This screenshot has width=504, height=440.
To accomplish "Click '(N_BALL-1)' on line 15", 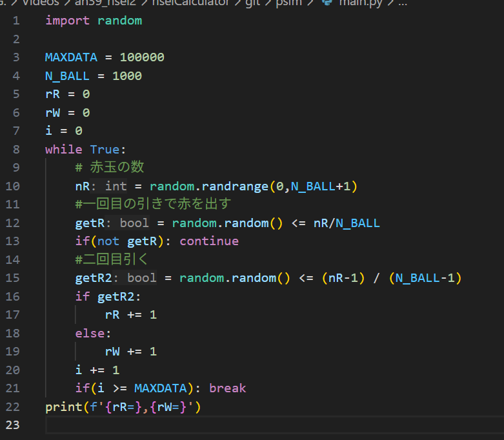I will click(x=425, y=278).
